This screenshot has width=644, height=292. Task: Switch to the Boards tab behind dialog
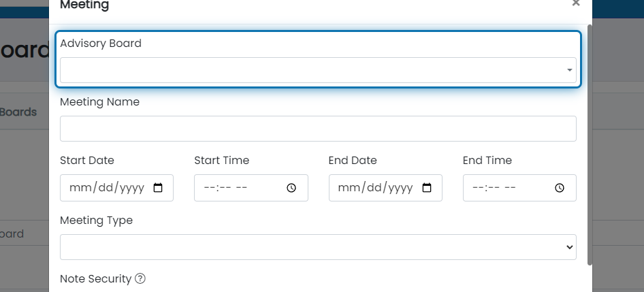click(x=18, y=112)
